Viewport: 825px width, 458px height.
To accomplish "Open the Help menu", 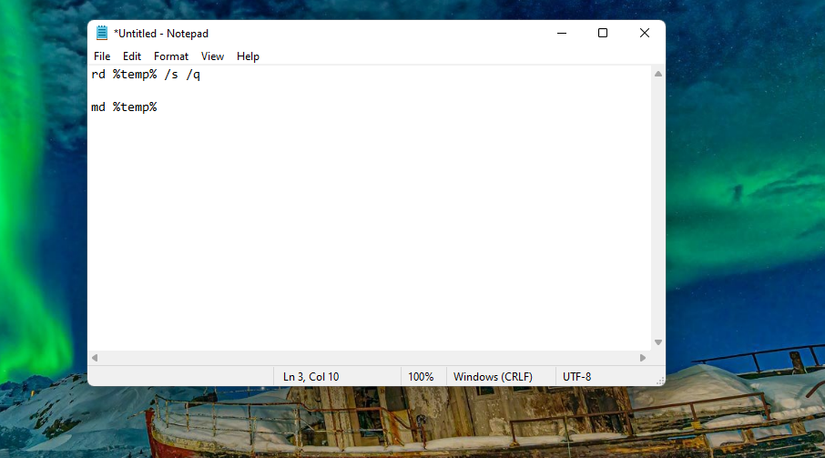I will tap(247, 56).
